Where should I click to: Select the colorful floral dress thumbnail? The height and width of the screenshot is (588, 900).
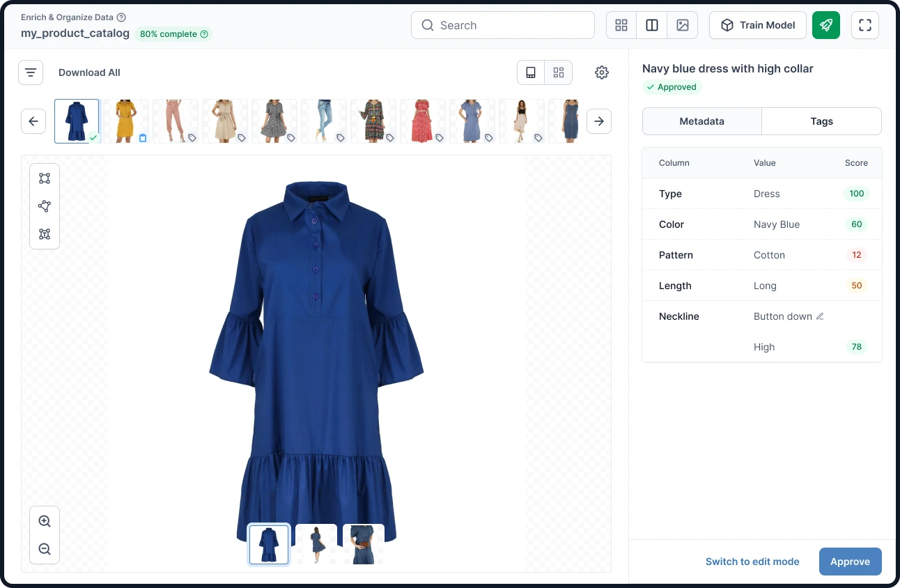point(373,121)
